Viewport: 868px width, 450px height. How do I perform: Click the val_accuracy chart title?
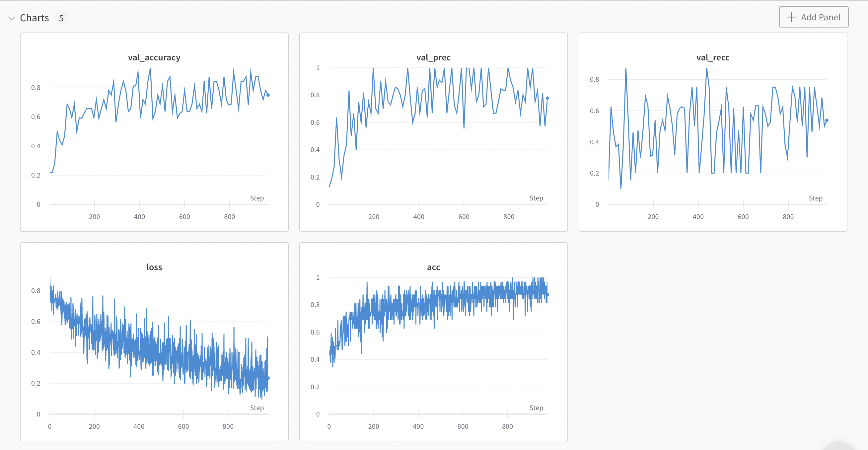[x=154, y=58]
